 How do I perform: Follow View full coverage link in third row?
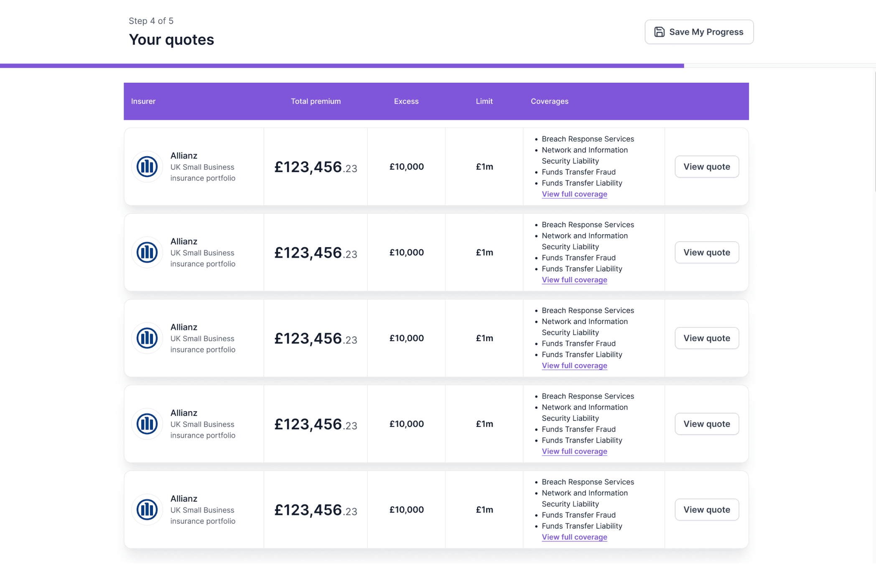(x=574, y=365)
